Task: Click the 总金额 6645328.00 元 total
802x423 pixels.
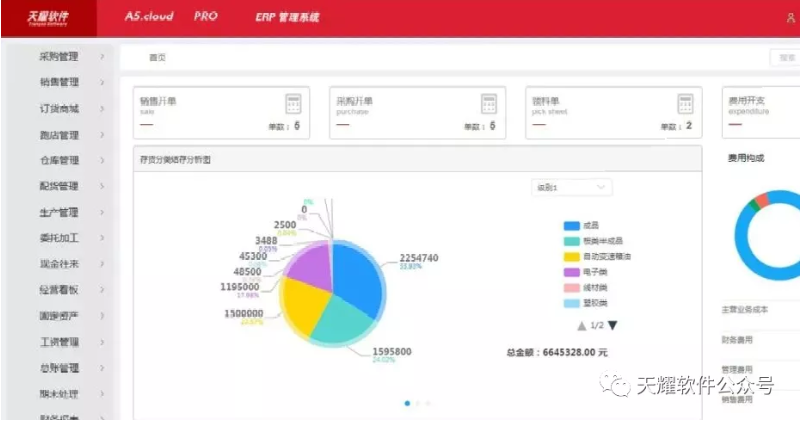Action: pos(557,352)
